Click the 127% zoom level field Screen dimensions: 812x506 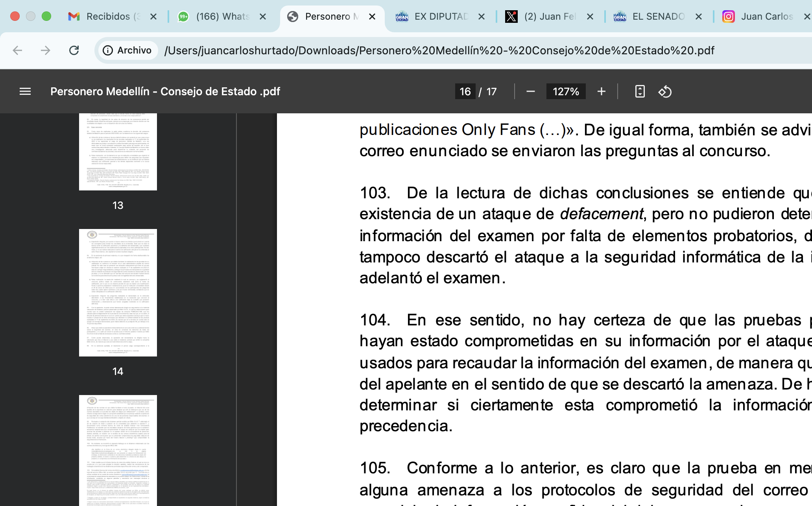pos(565,92)
